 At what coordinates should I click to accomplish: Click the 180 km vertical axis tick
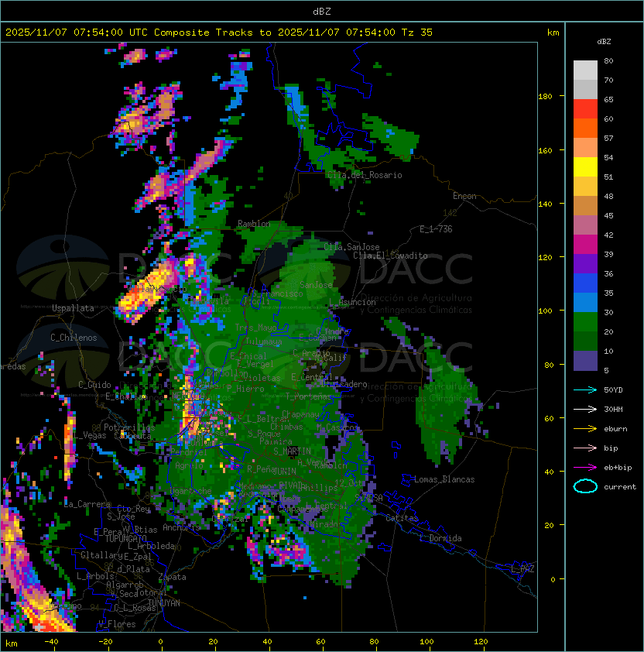pos(545,97)
